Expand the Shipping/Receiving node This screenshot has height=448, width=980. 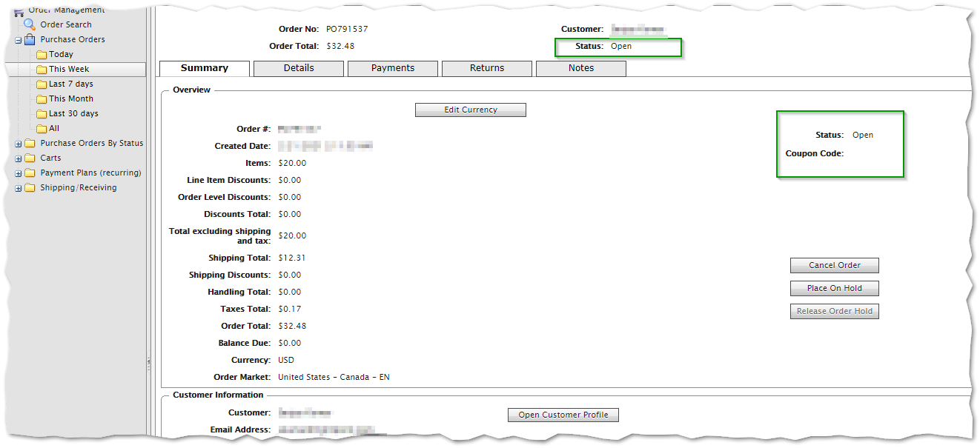[x=19, y=188]
